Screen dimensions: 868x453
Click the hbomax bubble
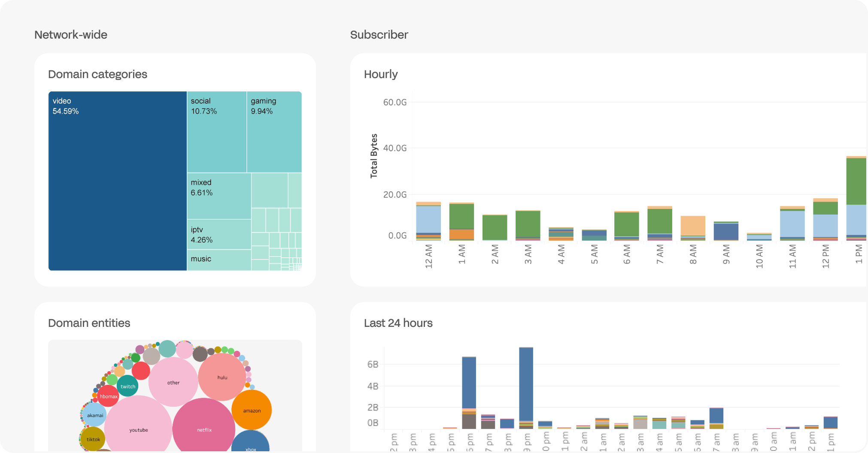coord(108,396)
